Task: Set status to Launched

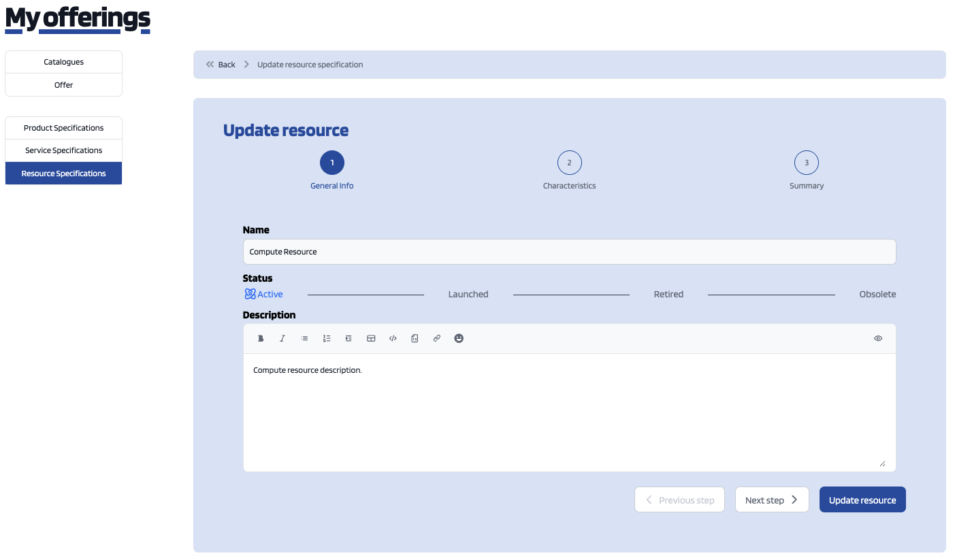Action: point(468,295)
